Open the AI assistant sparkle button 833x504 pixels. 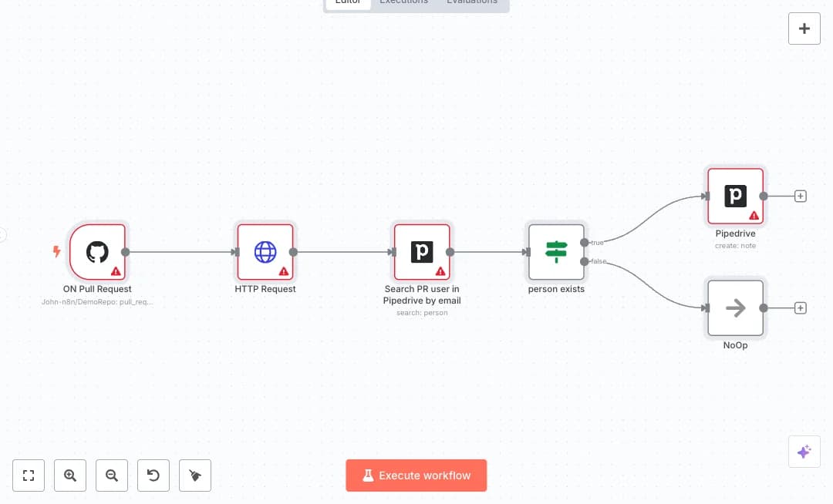pyautogui.click(x=804, y=452)
